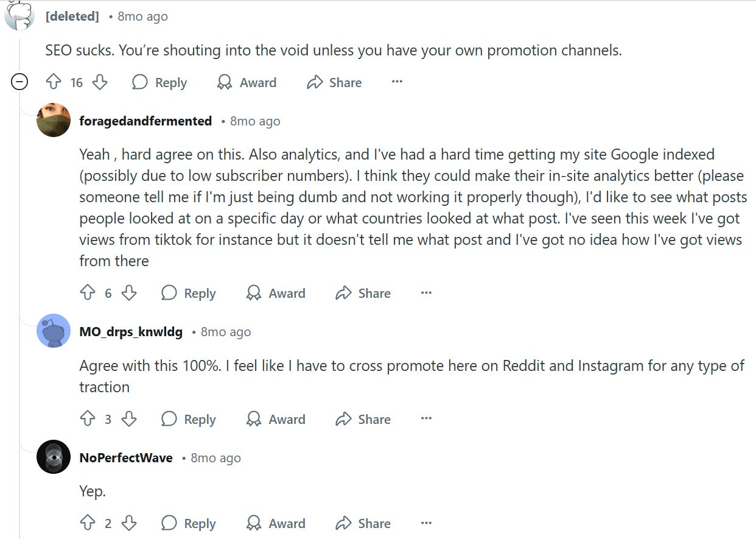
Task: Open foragedandfermented's profile
Action: (x=145, y=121)
